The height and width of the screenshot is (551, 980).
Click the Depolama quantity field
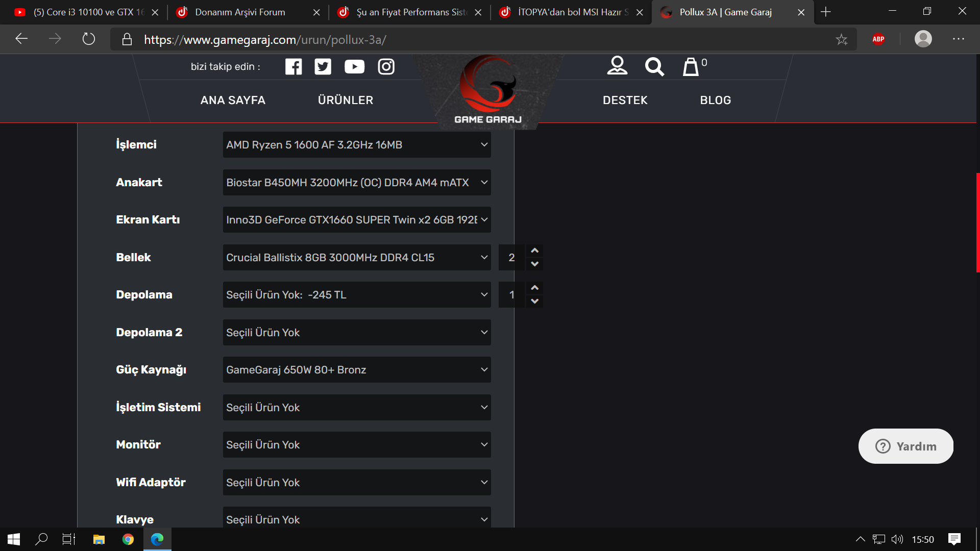pyautogui.click(x=511, y=295)
